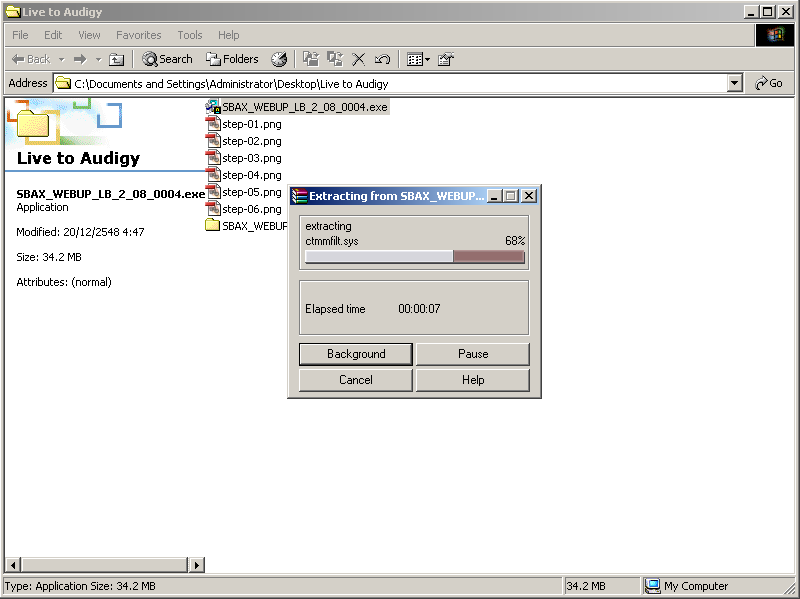Click the WinRAR icon in dialog title
800x599 pixels.
coord(299,196)
